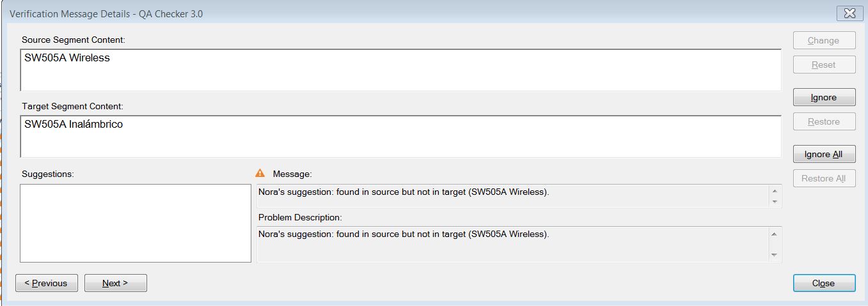The image size is (868, 306).
Task: Click the Close button at bottom right
Action: (824, 283)
